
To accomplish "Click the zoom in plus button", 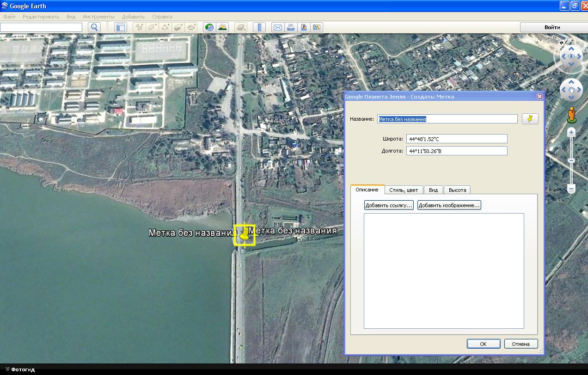I will 571,132.
